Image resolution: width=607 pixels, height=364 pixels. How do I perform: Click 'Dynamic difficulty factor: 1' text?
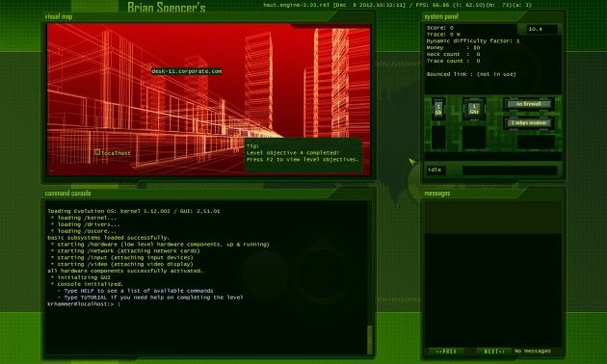473,41
